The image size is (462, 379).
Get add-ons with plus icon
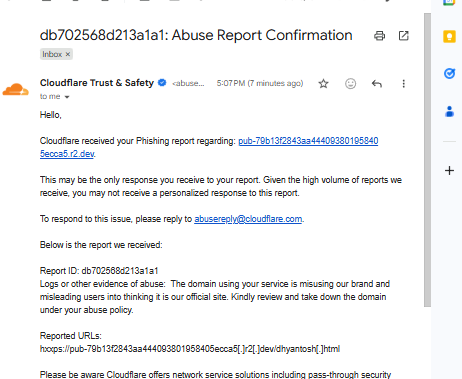[449, 171]
